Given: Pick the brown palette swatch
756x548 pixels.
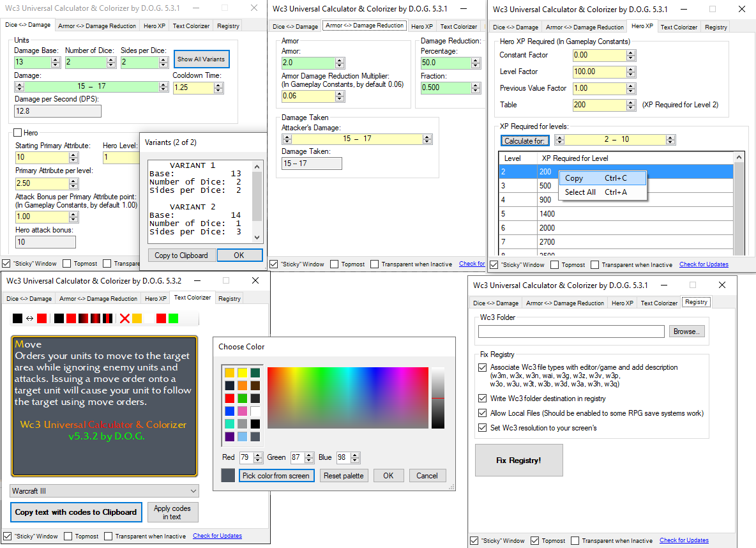Looking at the screenshot, I should pos(255,385).
